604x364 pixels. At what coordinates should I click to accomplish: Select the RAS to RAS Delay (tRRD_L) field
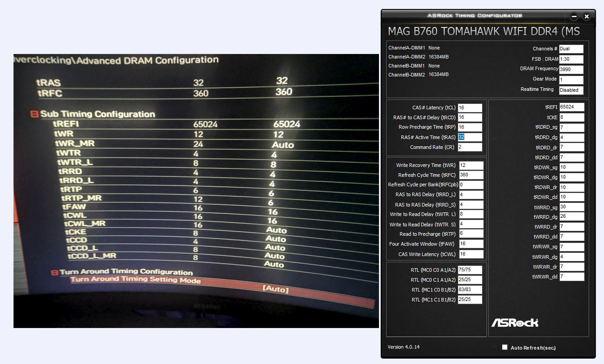471,195
